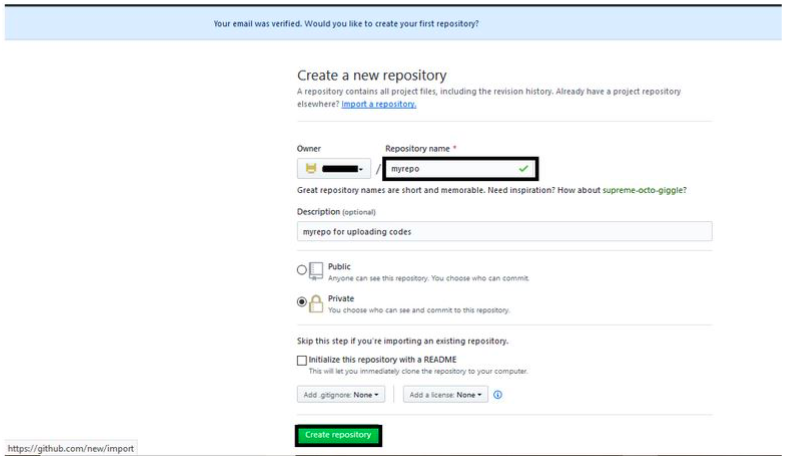This screenshot has width=800, height=463.
Task: Click the Description optional label
Action: pyautogui.click(x=336, y=212)
